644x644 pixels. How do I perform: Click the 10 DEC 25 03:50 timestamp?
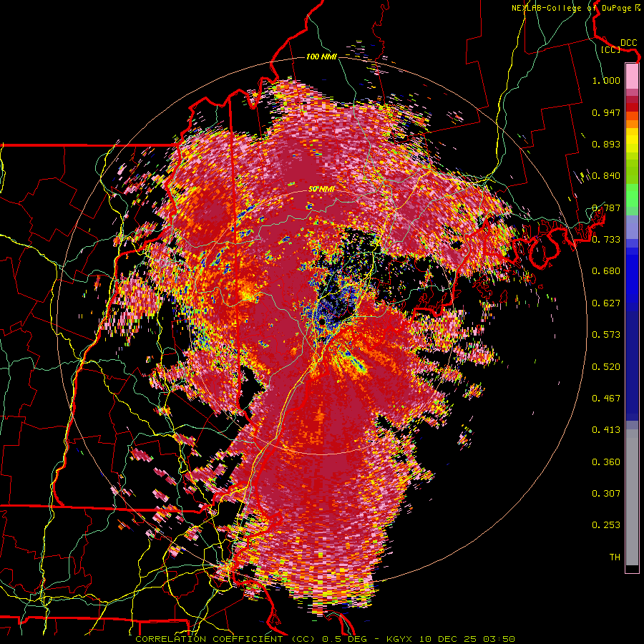(x=467, y=639)
